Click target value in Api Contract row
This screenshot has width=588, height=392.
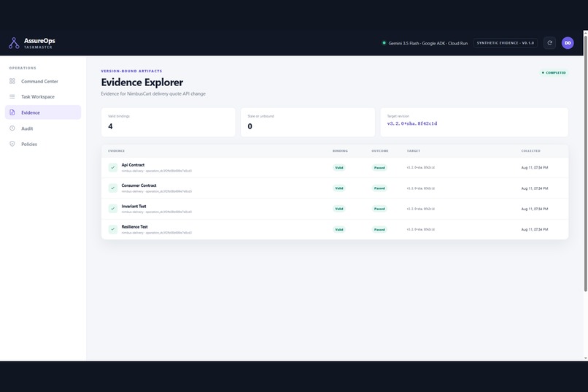pyautogui.click(x=420, y=168)
